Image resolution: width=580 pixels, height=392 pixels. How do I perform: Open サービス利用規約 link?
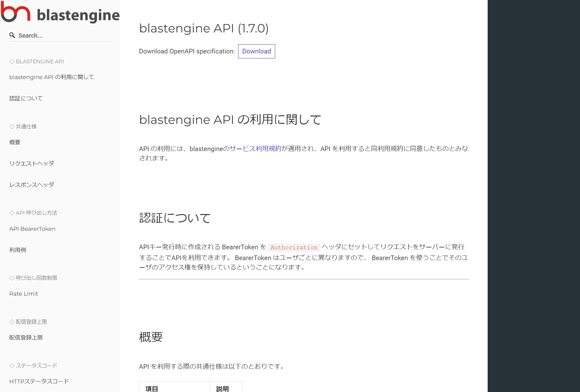pos(255,149)
